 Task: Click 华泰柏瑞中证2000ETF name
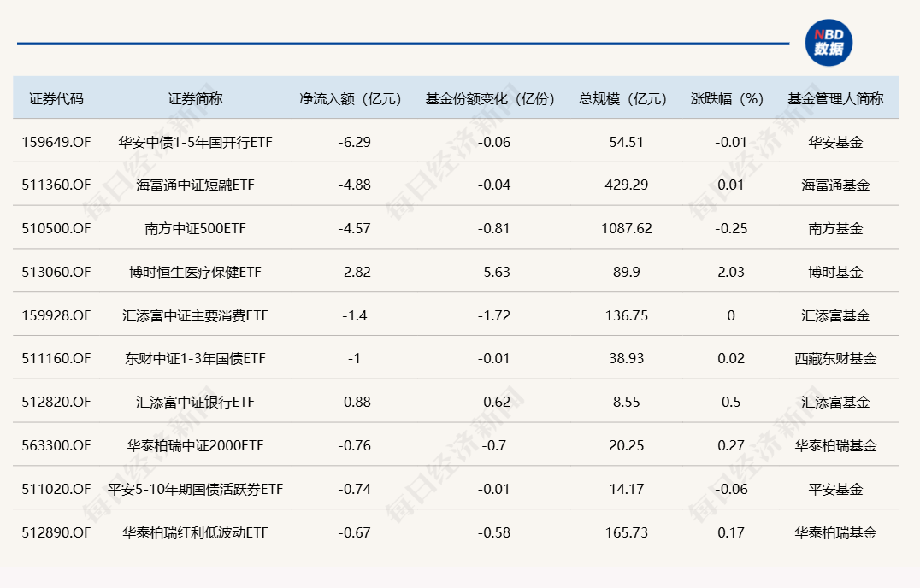pos(196,445)
